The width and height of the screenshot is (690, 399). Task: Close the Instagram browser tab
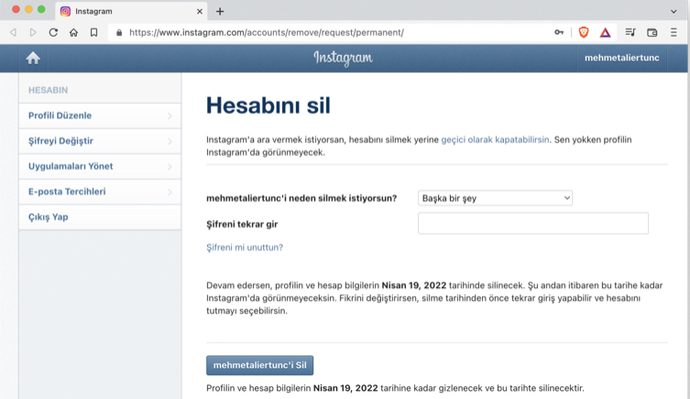[x=199, y=11]
